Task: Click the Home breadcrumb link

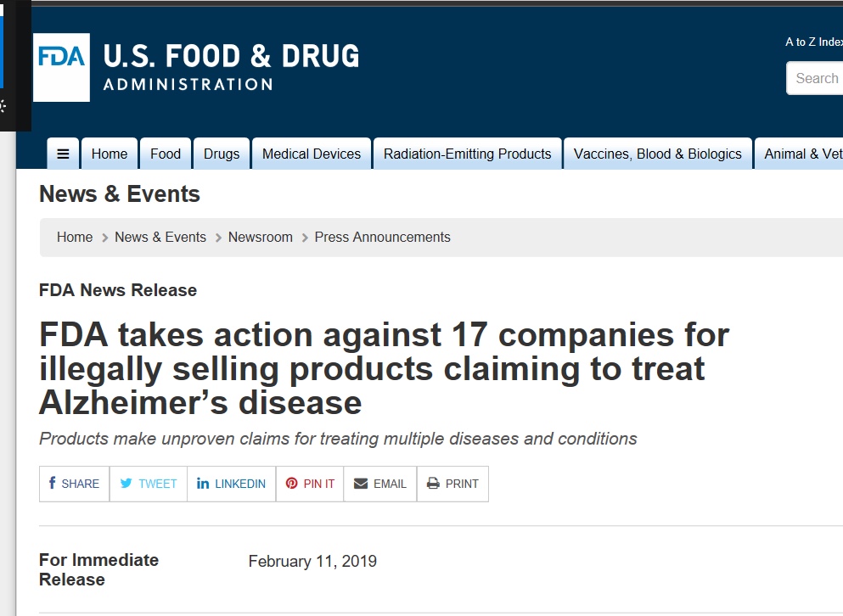Action: click(x=75, y=237)
